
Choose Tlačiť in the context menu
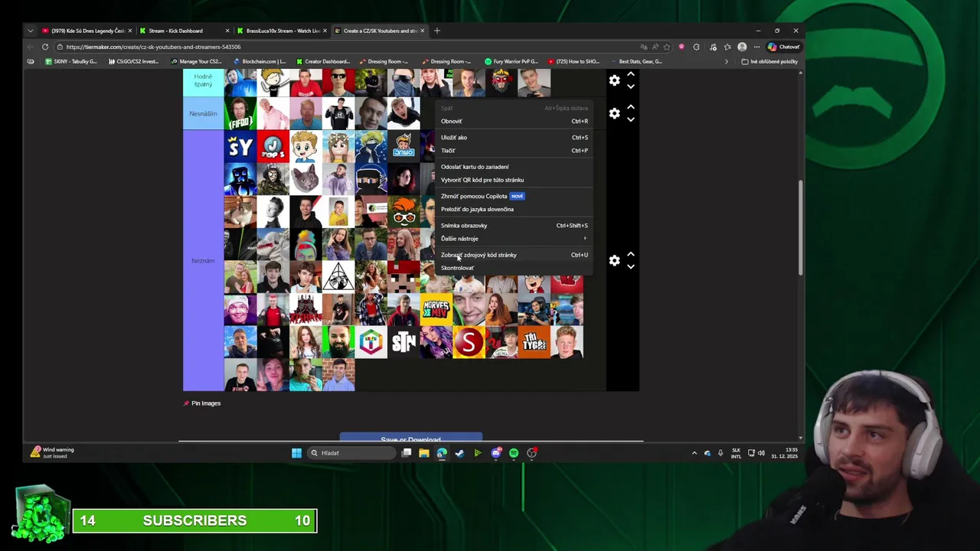(514, 150)
